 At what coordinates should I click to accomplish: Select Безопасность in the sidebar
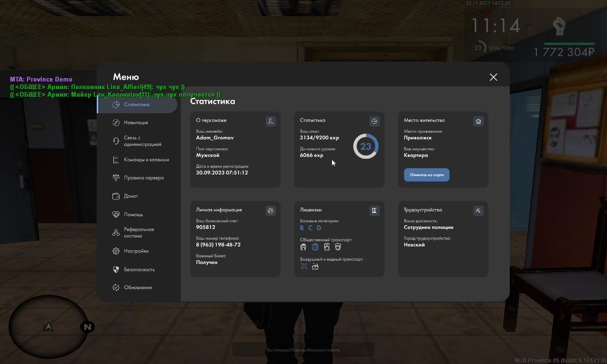coord(139,270)
